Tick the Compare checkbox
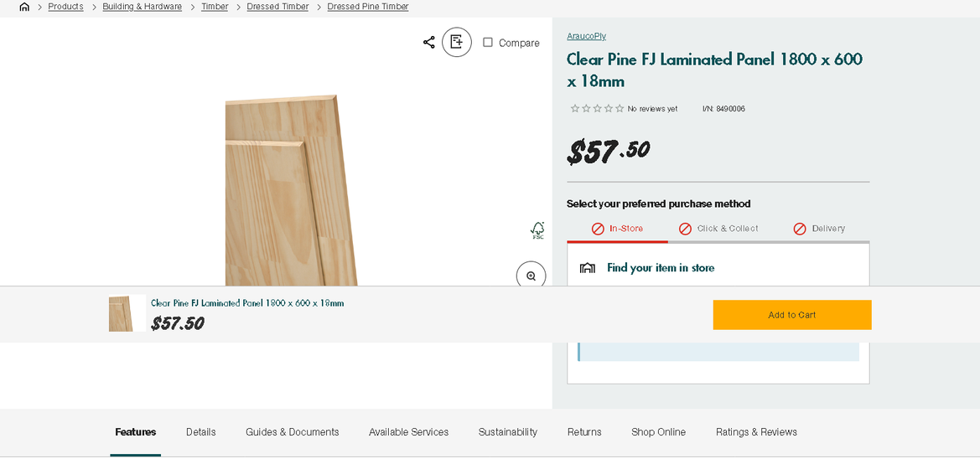The height and width of the screenshot is (469, 980). coord(488,43)
